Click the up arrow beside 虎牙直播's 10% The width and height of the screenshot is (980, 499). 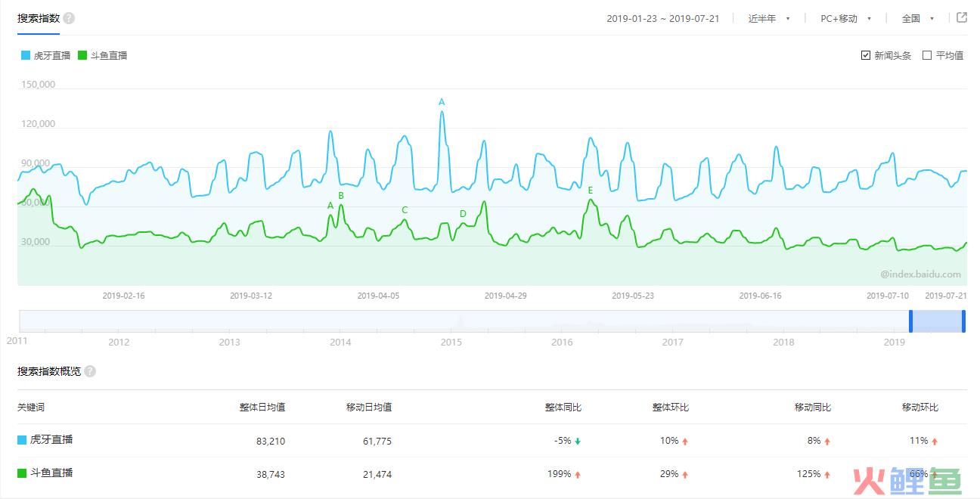pos(685,441)
